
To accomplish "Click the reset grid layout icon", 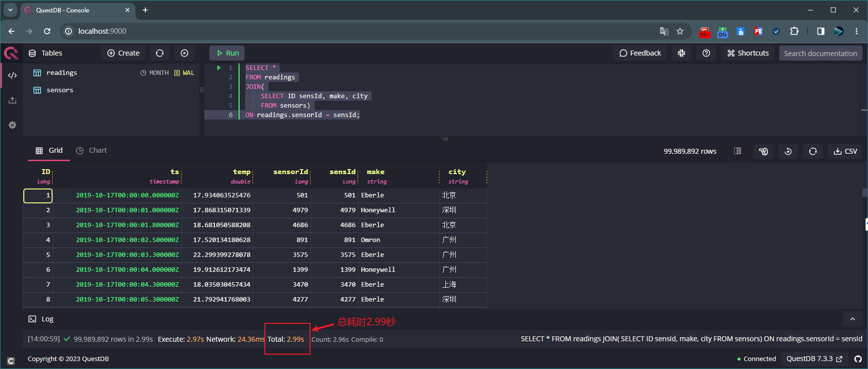I will 788,151.
